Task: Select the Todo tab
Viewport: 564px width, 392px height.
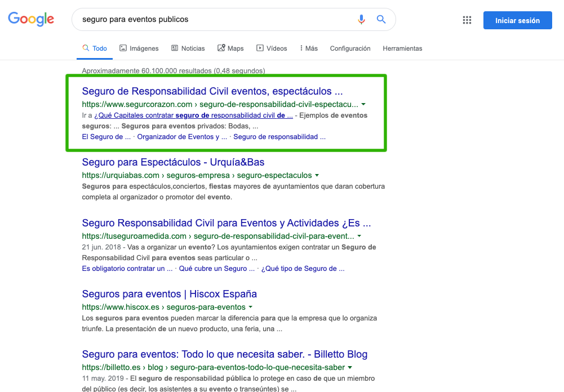Action: pos(95,48)
